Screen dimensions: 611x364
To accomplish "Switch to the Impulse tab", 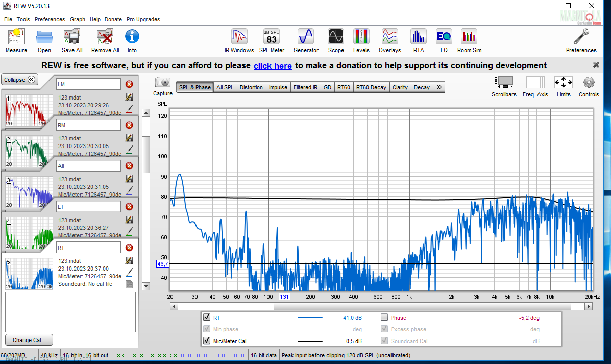I will tap(278, 87).
